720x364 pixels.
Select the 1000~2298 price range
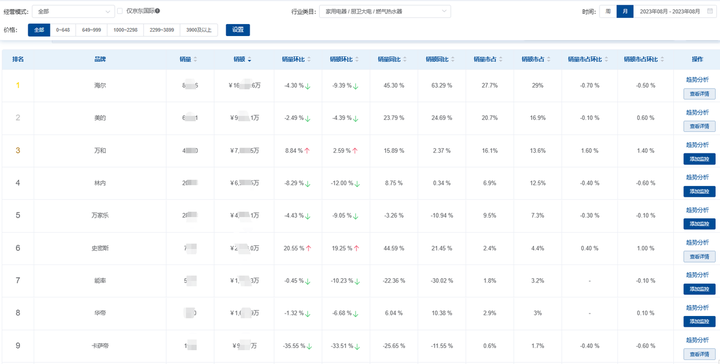[125, 30]
